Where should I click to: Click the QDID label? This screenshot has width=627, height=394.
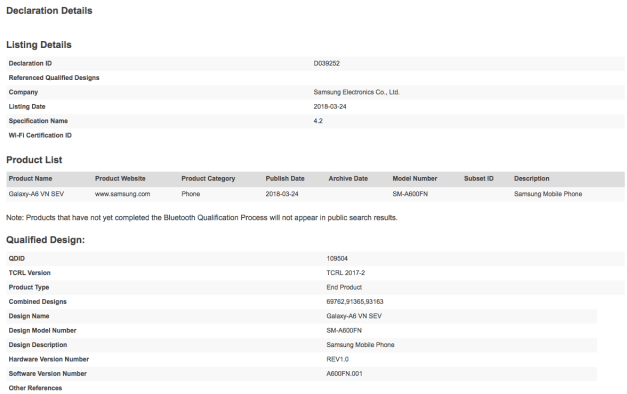pos(16,259)
